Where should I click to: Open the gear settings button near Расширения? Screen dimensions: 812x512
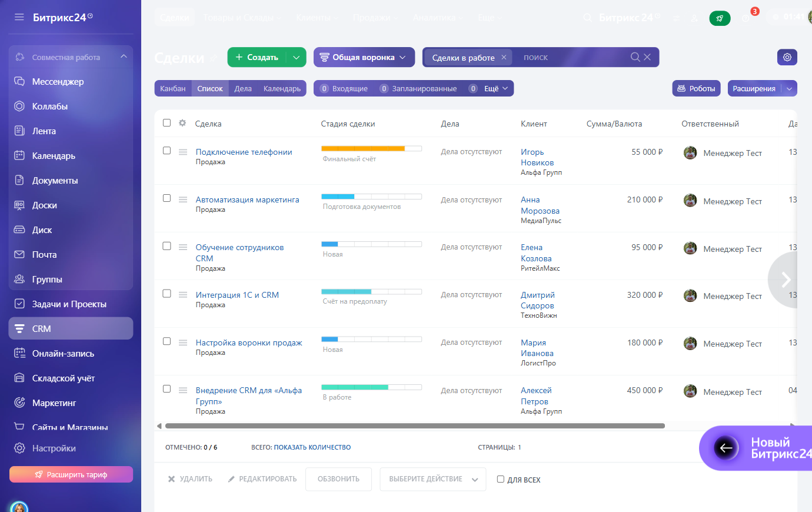point(787,57)
